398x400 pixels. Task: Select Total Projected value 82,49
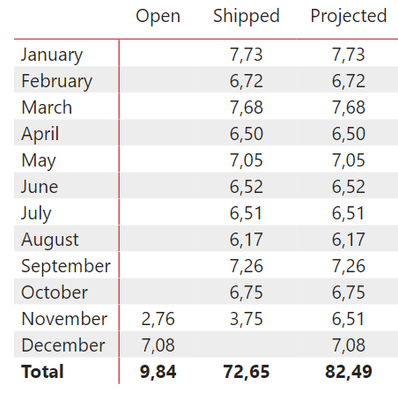tap(349, 372)
